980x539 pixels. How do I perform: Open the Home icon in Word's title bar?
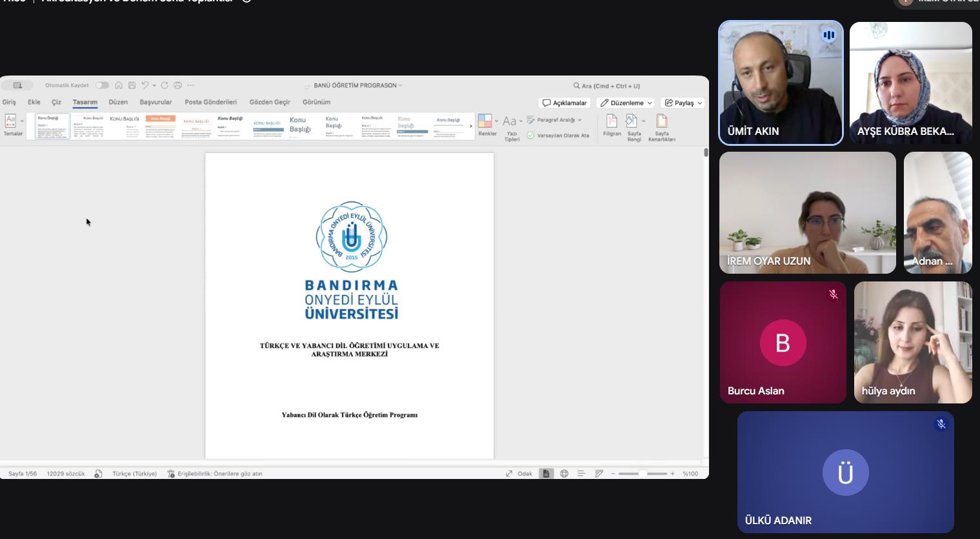pyautogui.click(x=119, y=85)
